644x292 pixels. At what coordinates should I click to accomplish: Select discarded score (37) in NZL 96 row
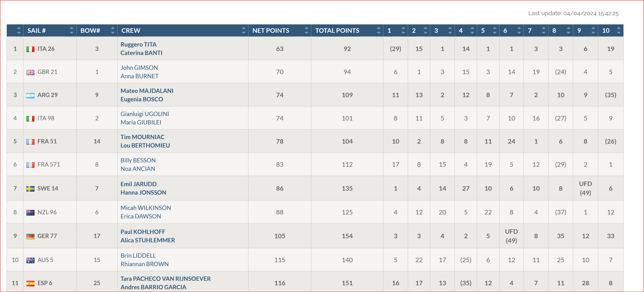(x=561, y=213)
